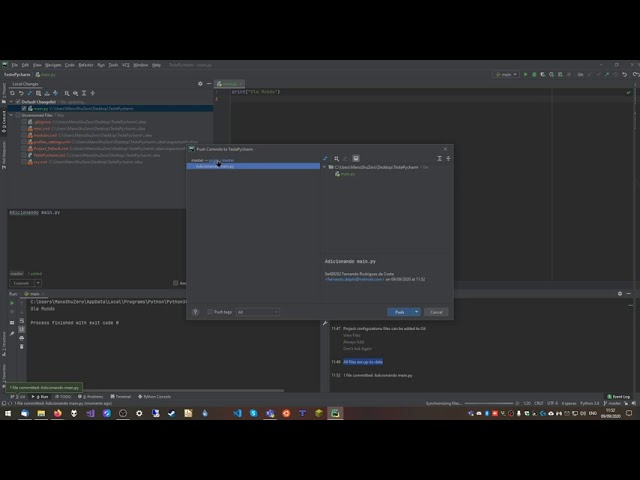The image size is (640, 480).
Task: Click the Windows Start button
Action: [x=8, y=413]
